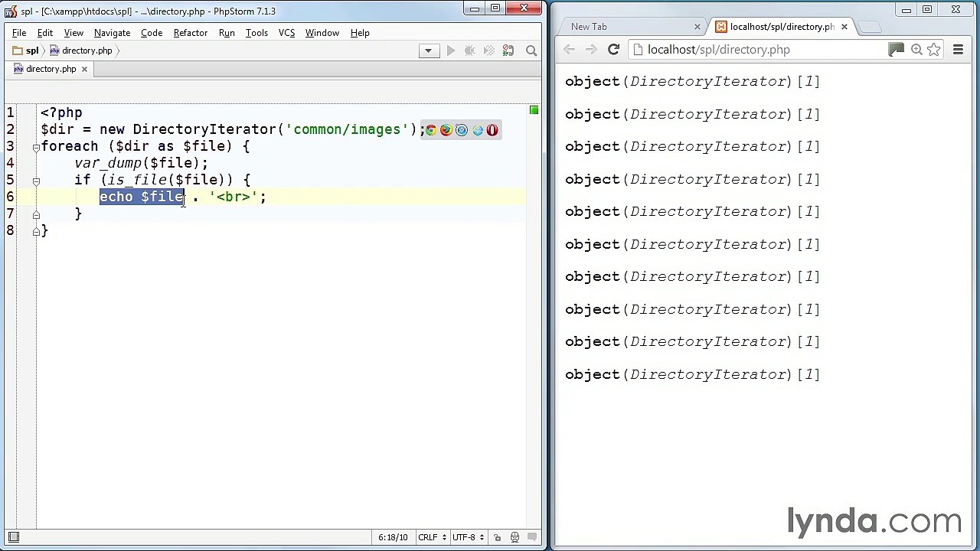Open the View menu

(x=73, y=33)
